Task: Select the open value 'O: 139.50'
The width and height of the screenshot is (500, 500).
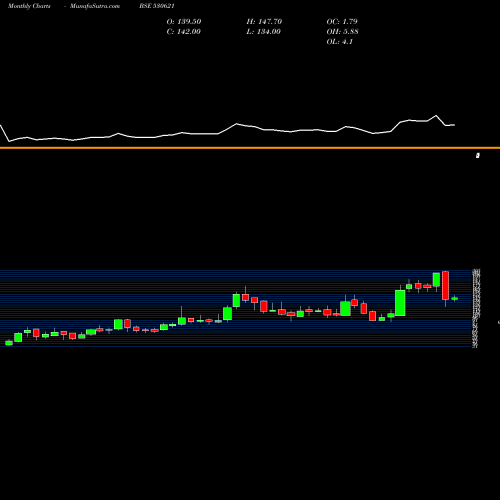Action: tap(184, 22)
